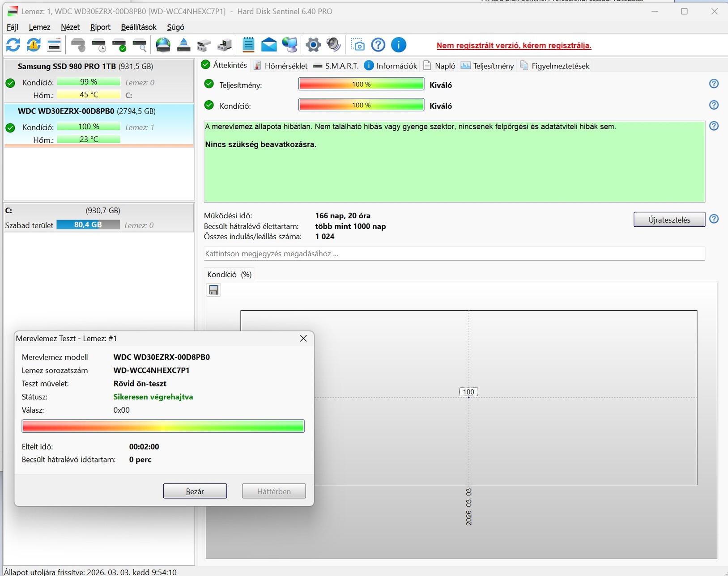Switch to the Információk tab
Viewport: 728px width, 576px height.
pos(391,66)
